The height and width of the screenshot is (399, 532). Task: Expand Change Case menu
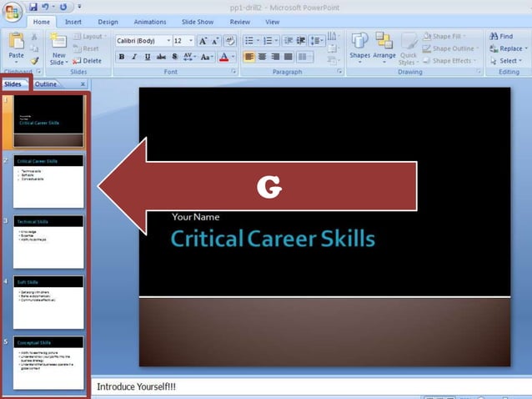point(207,57)
